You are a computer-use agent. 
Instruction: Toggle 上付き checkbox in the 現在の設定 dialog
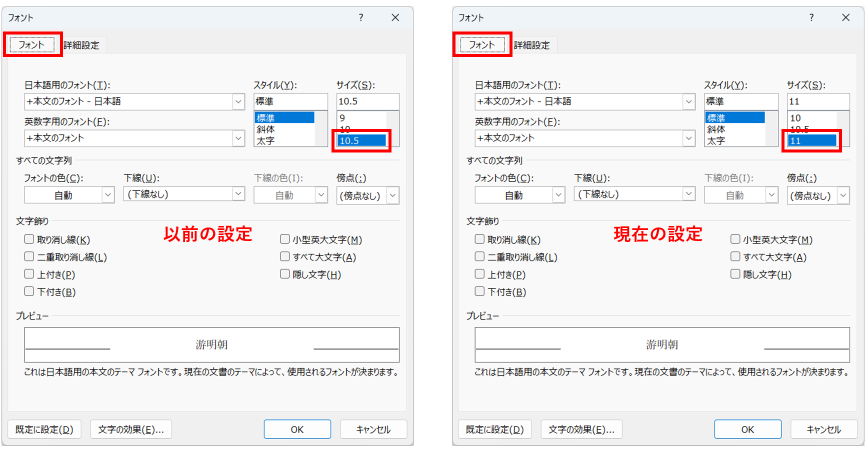[x=479, y=274]
